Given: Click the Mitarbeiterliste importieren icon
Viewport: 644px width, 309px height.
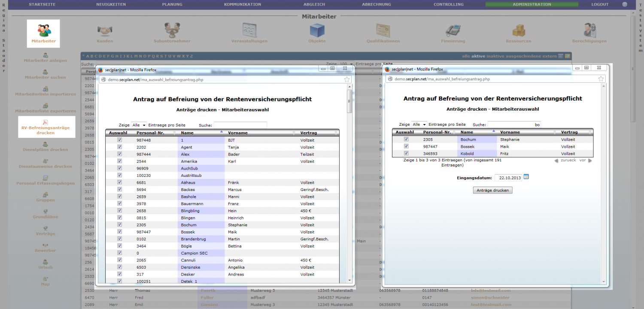Looking at the screenshot, I should pyautogui.click(x=46, y=88).
